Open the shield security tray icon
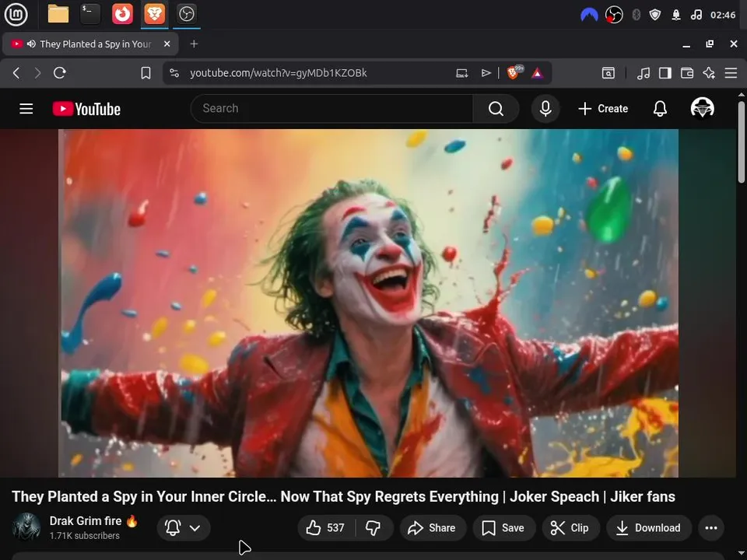The image size is (747, 560). coord(655,16)
